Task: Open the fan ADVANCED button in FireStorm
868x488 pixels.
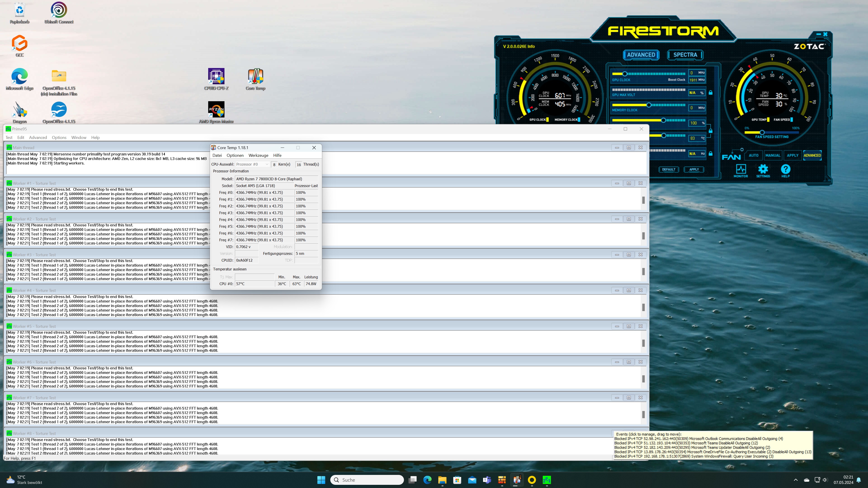Action: [812, 155]
